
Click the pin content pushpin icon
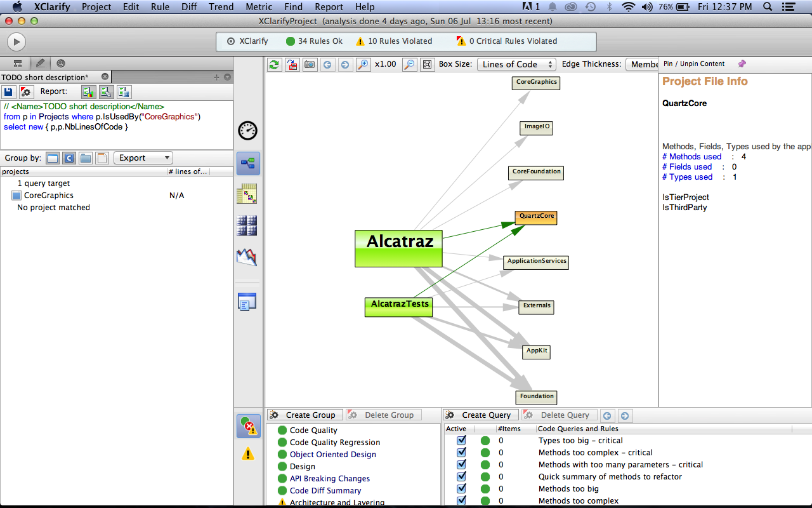(x=742, y=63)
